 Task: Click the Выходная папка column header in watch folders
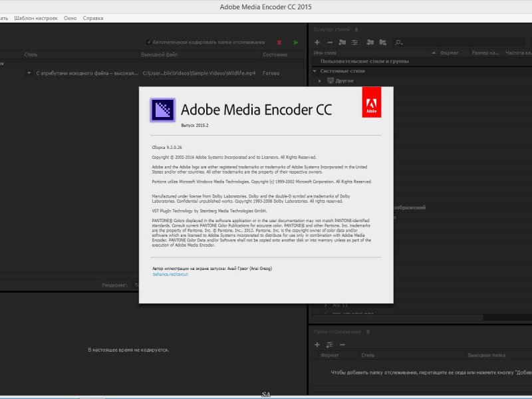pos(487,355)
